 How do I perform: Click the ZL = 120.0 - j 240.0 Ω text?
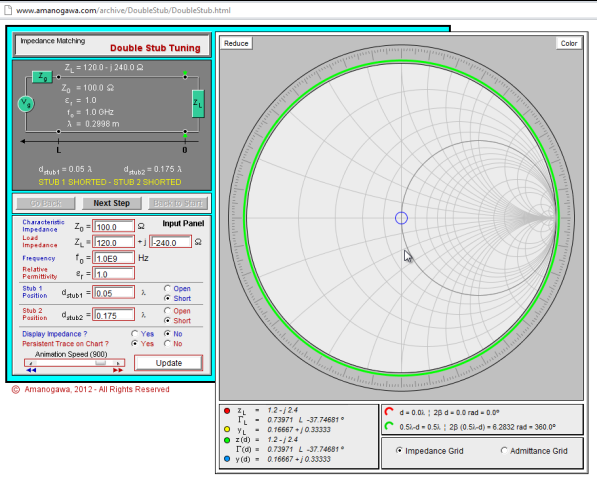coord(104,68)
